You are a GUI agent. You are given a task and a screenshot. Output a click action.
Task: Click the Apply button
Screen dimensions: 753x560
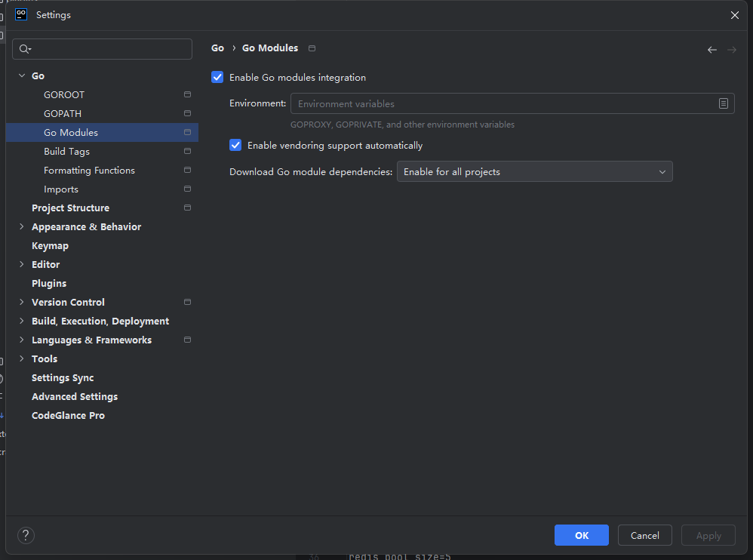[x=708, y=535]
